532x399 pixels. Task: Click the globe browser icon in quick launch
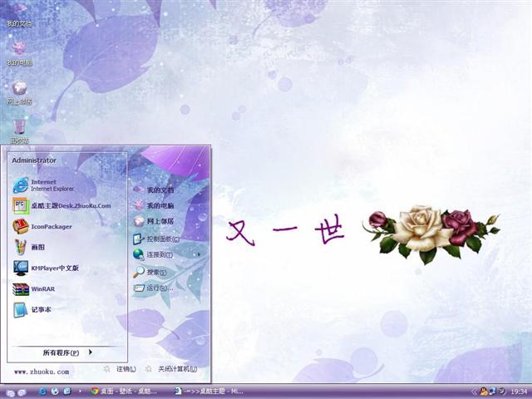(x=55, y=392)
